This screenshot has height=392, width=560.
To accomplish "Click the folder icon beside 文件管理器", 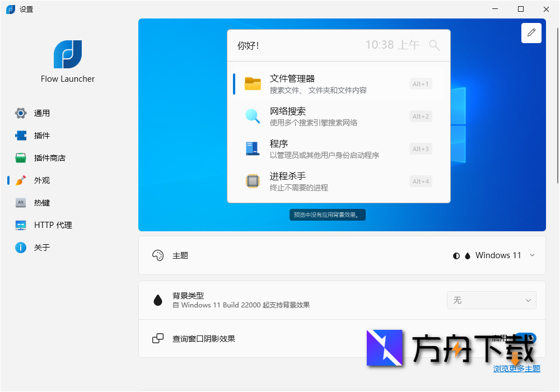I will pyautogui.click(x=253, y=83).
